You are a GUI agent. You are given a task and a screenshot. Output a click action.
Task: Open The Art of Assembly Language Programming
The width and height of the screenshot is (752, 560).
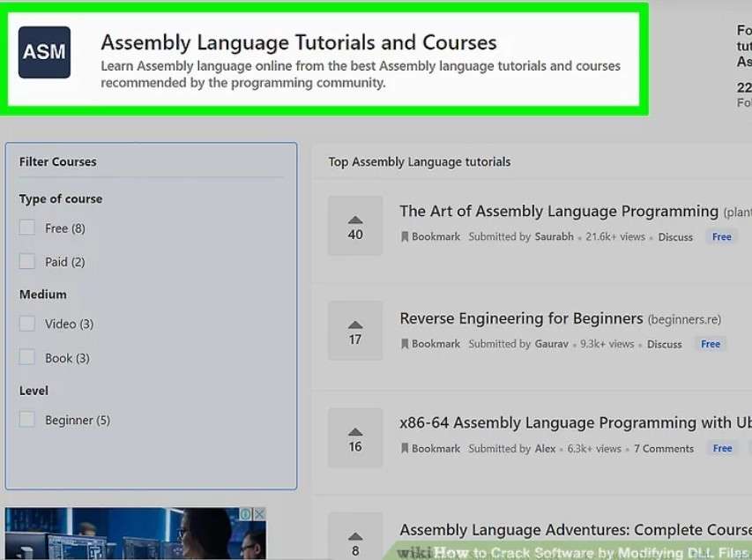tap(559, 211)
